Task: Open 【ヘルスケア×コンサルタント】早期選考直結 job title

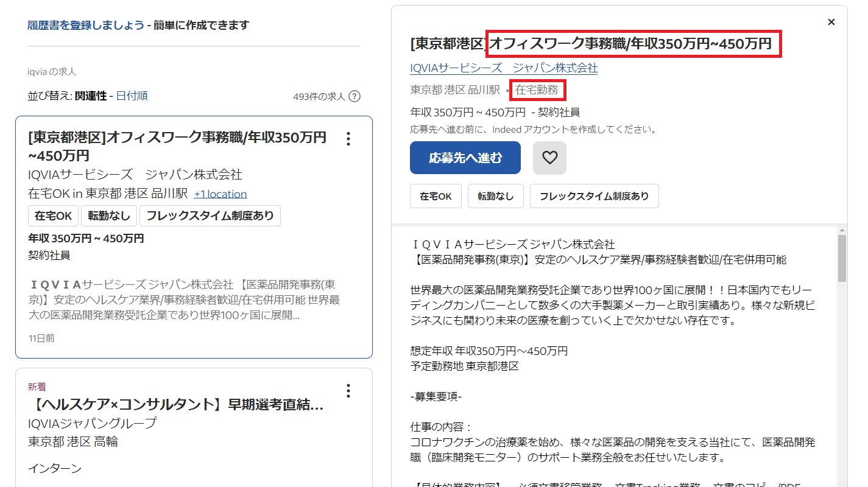Action: click(176, 404)
